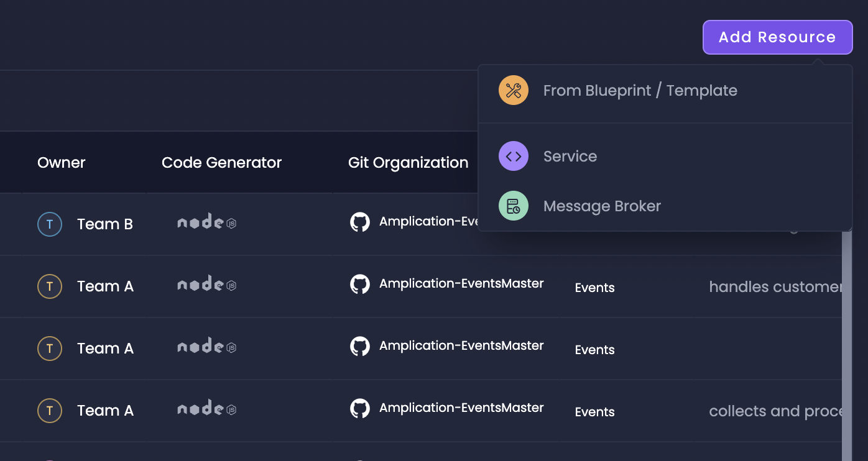Screen dimensions: 868x461
Task: Click Node.js logo in last visible row
Action: coord(206,408)
